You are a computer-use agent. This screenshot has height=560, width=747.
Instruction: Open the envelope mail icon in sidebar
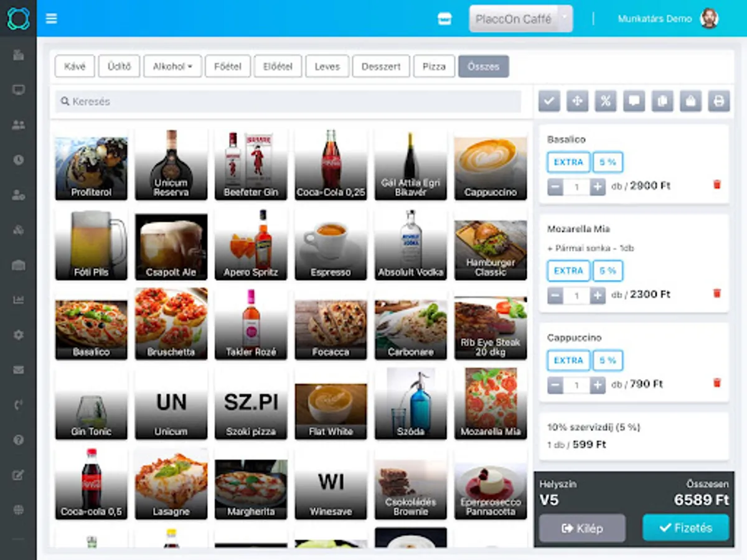coord(18,370)
